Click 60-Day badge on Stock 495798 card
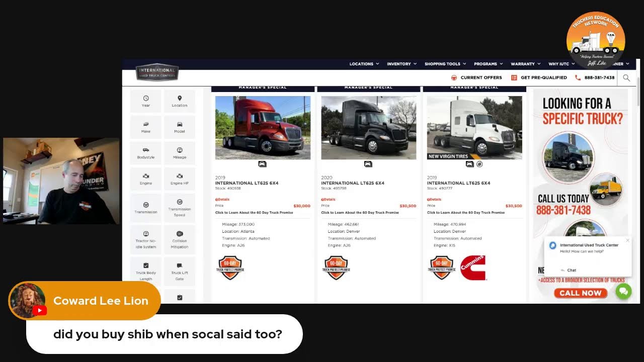This screenshot has width=644, height=362. tap(336, 267)
